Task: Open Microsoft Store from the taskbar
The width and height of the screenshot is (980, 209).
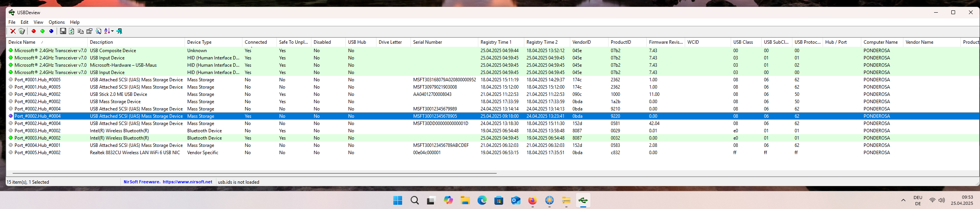Action: pos(499,201)
